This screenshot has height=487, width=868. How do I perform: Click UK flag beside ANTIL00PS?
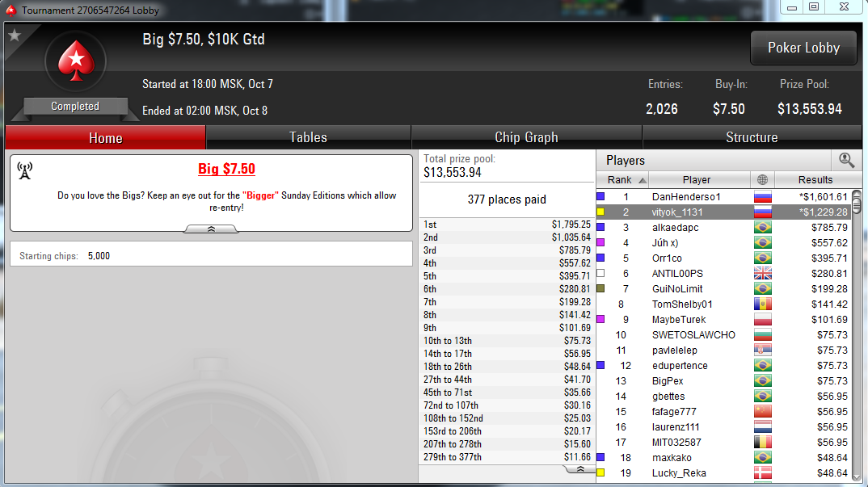[x=762, y=274]
